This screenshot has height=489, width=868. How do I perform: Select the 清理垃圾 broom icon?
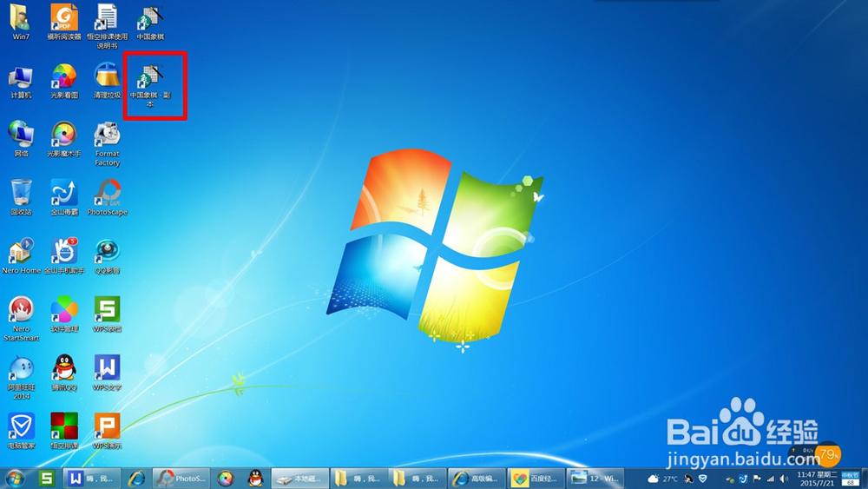click(x=107, y=82)
